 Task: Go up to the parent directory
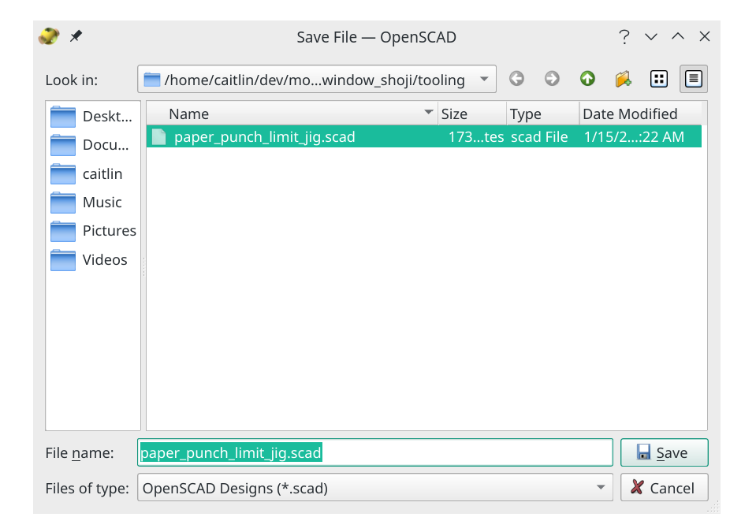pos(587,79)
